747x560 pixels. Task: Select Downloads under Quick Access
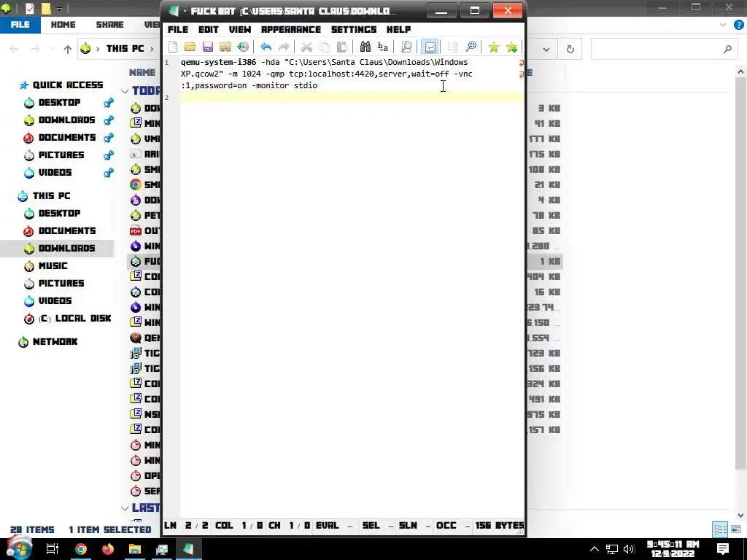pos(66,120)
